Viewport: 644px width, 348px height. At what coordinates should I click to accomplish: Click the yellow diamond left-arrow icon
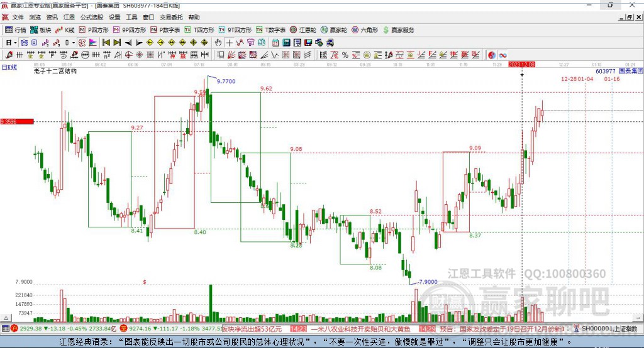pos(150,42)
